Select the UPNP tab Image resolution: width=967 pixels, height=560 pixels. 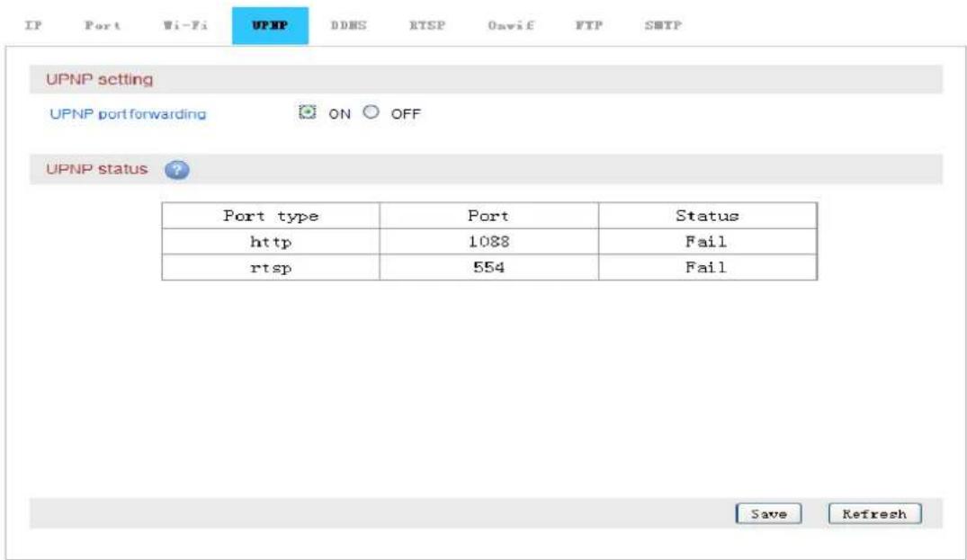coord(270,25)
